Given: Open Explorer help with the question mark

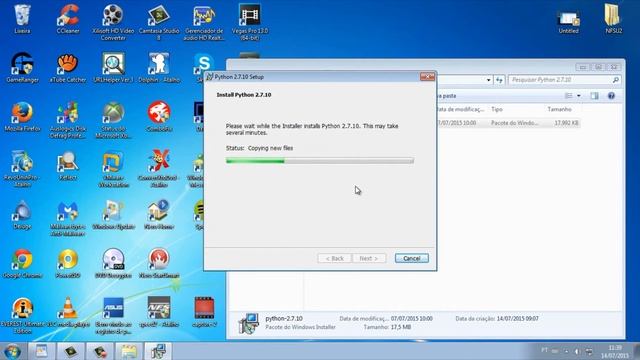Looking at the screenshot, I should click(x=611, y=96).
